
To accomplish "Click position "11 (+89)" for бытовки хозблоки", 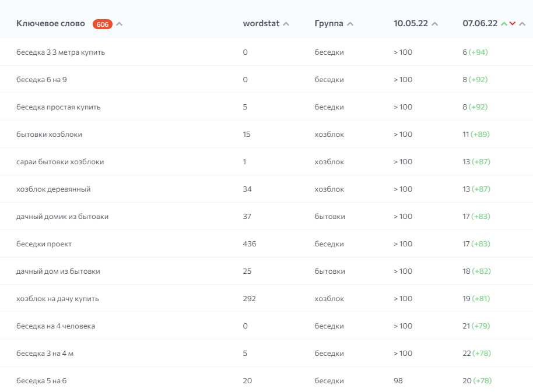I will click(x=476, y=135).
